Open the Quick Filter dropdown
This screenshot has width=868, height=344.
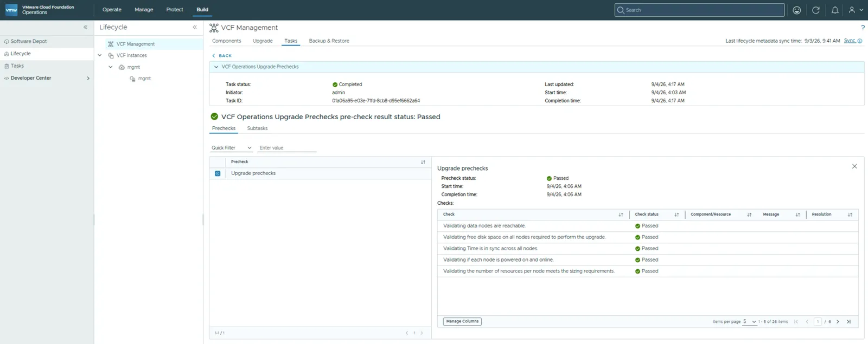[x=232, y=148]
